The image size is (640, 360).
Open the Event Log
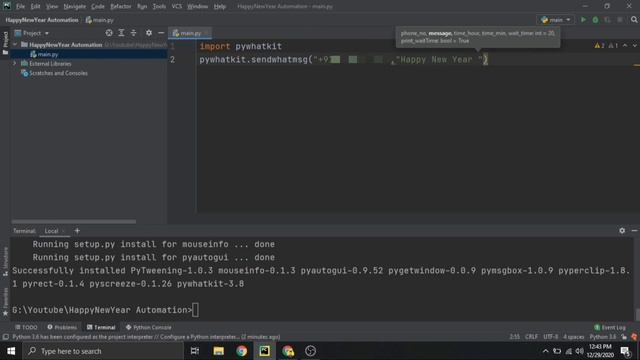coord(610,327)
